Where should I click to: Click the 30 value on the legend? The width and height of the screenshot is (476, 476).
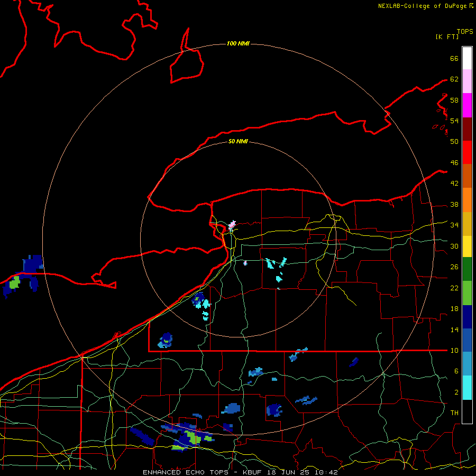(x=454, y=246)
